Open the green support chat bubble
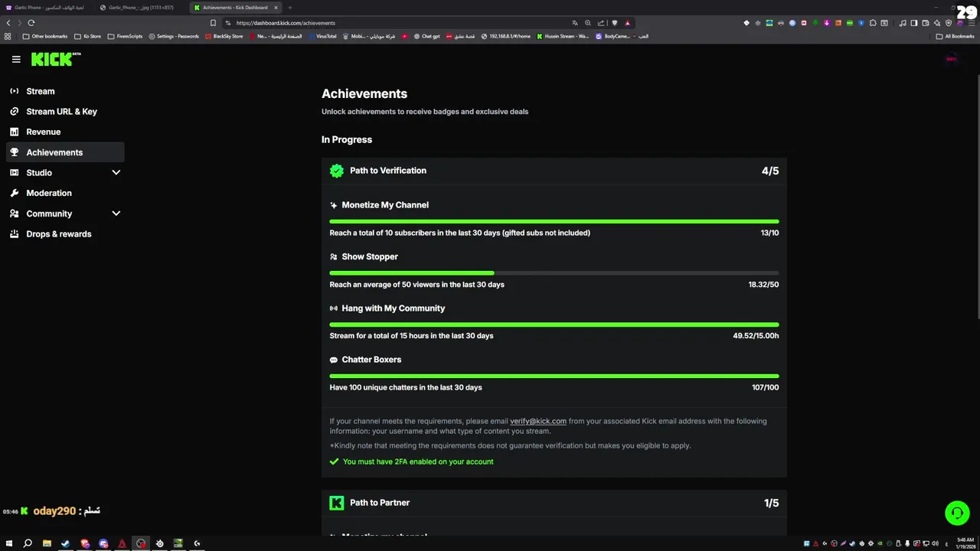This screenshot has width=980, height=551. [x=957, y=513]
